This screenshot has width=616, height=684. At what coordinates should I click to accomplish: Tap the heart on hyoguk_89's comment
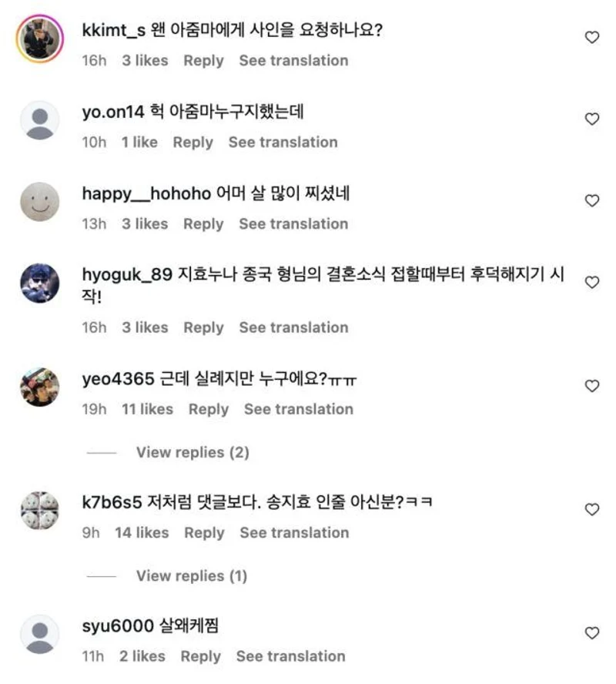point(592,283)
